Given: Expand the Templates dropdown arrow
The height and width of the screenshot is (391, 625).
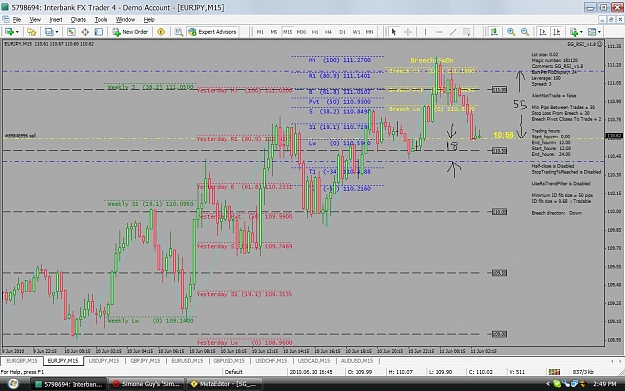Looking at the screenshot, I should click(x=599, y=32).
